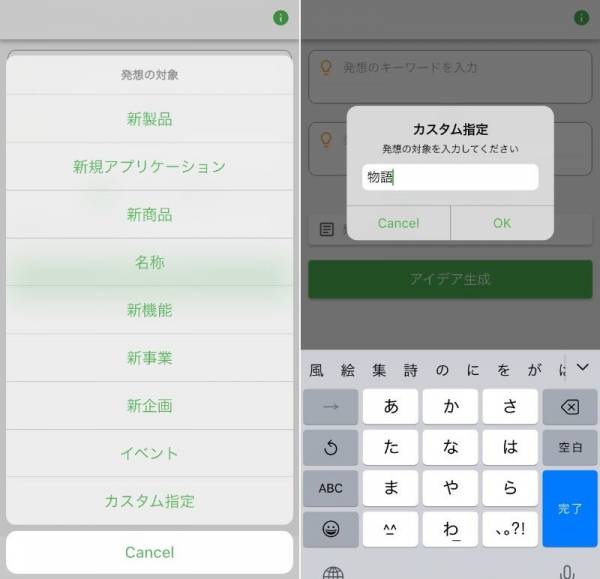Open the カスタム指定 option
This screenshot has height=579, width=600.
pos(149,501)
